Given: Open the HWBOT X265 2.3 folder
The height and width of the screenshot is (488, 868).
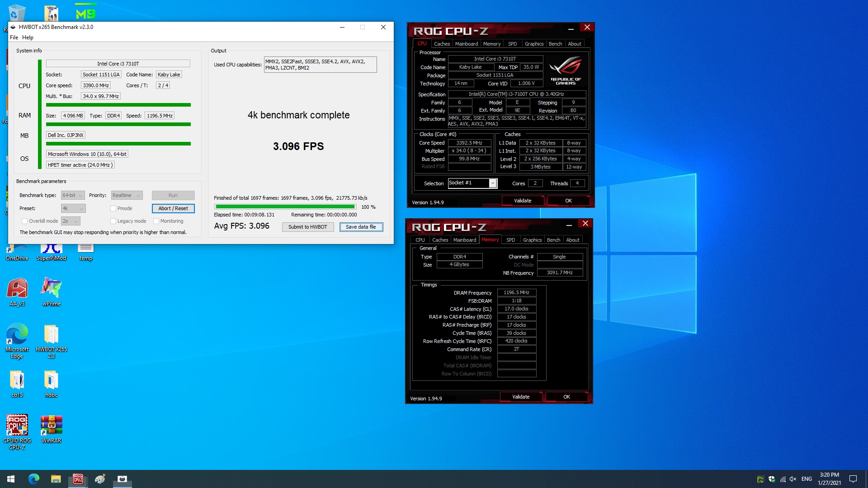Looking at the screenshot, I should pyautogui.click(x=51, y=341).
